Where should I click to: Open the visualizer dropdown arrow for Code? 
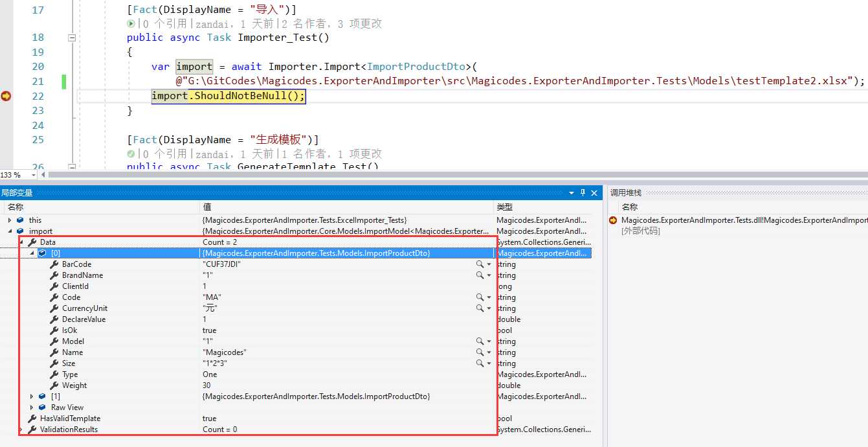(489, 297)
